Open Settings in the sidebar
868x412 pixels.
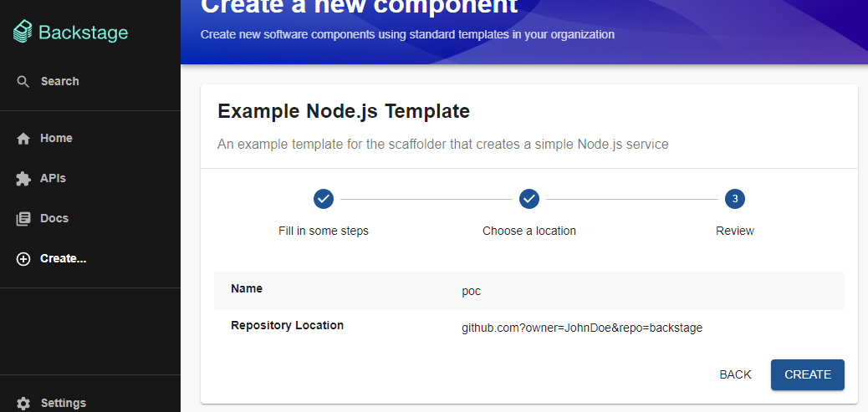(90, 403)
